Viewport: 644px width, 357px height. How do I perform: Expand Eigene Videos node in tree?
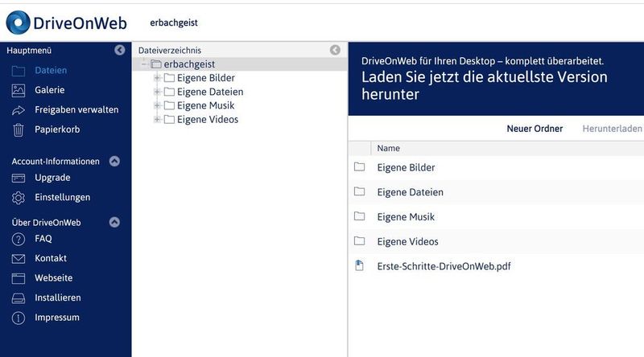click(x=157, y=120)
